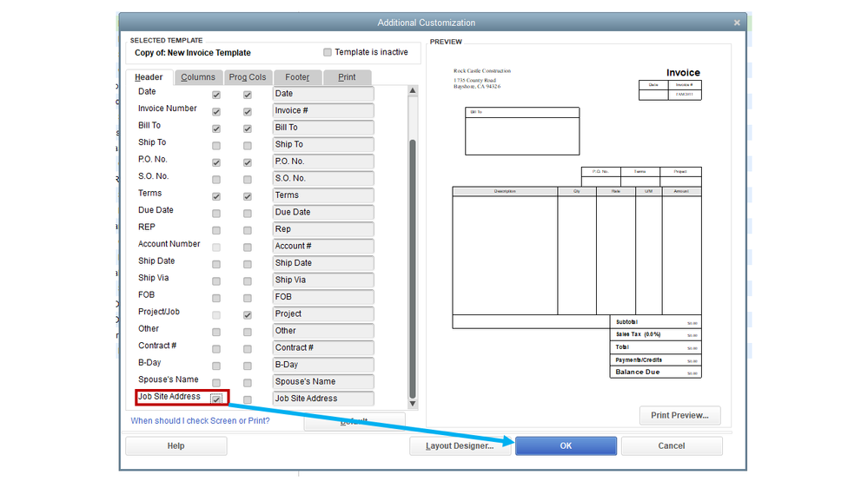
Task: Click the fields list scrollbar thumb
Action: click(x=413, y=269)
